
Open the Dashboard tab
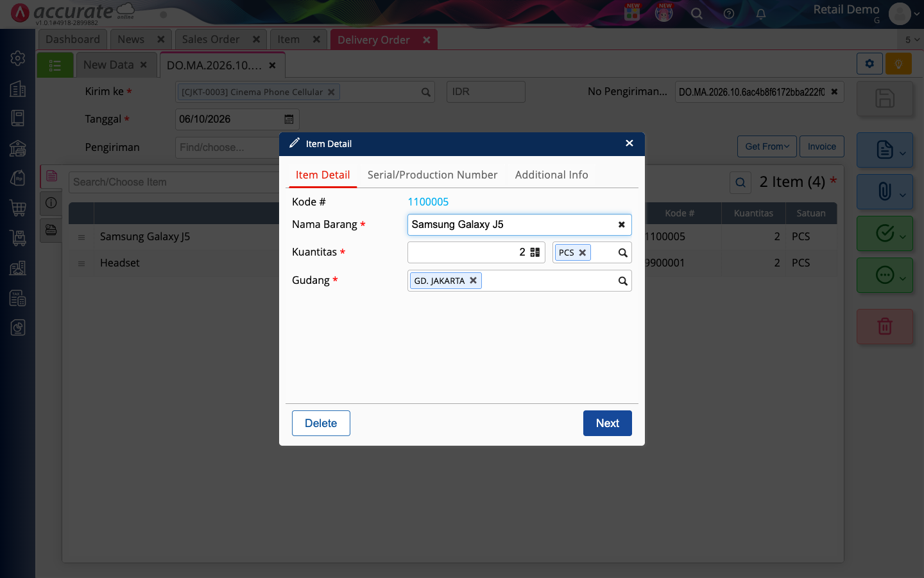click(73, 40)
